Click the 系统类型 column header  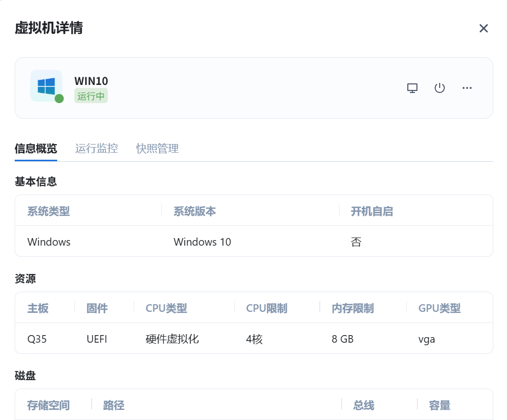[49, 211]
